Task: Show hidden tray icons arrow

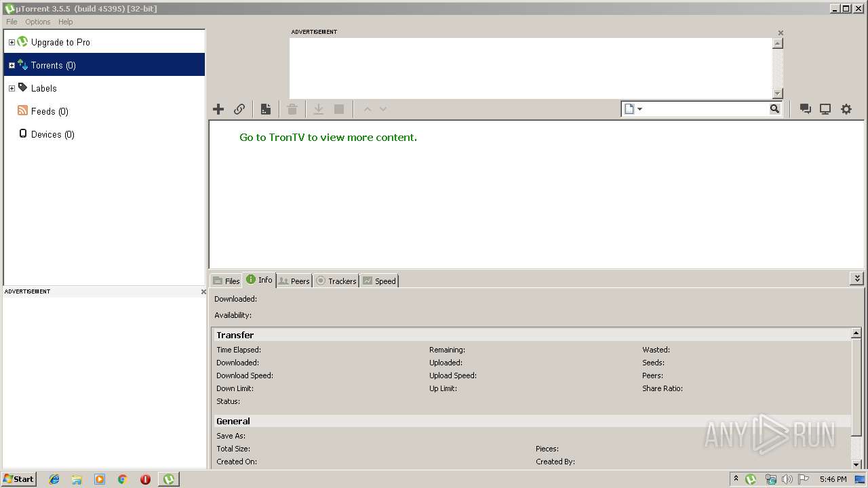Action: (736, 479)
